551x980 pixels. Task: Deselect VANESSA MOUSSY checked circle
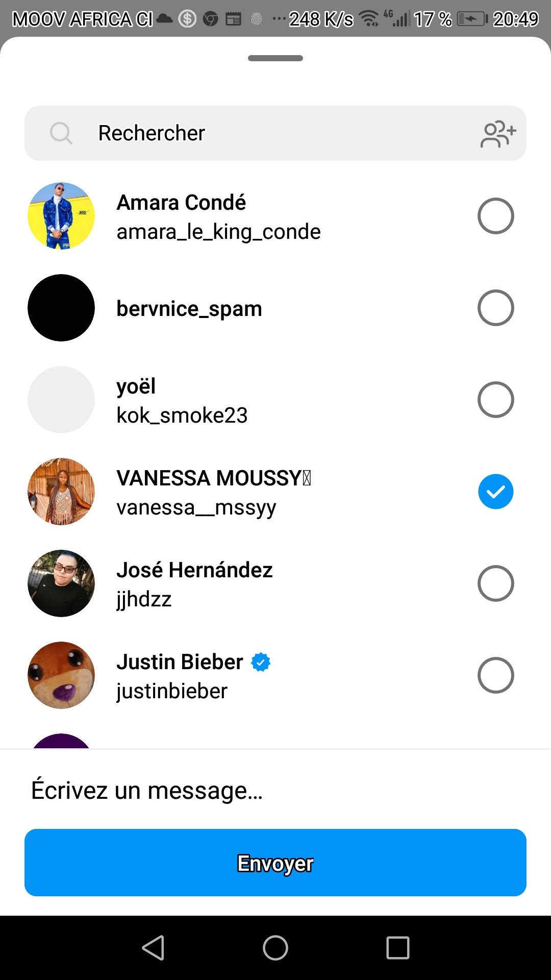coord(495,492)
